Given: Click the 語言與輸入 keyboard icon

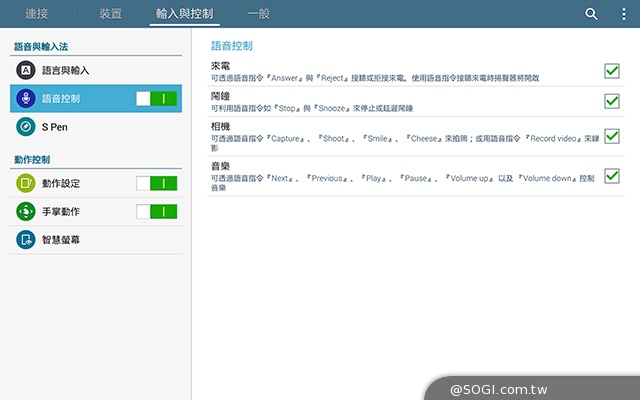Looking at the screenshot, I should tap(25, 70).
